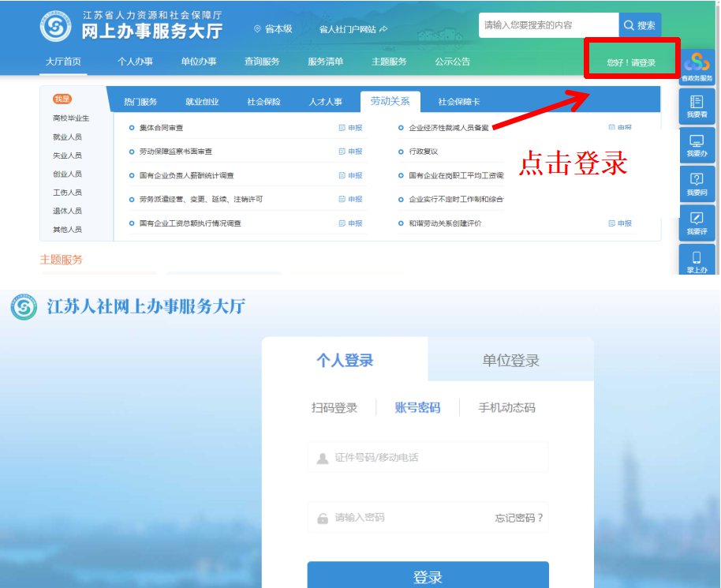Select the 扫码登录 login method
Image resolution: width=721 pixels, height=588 pixels.
[334, 408]
